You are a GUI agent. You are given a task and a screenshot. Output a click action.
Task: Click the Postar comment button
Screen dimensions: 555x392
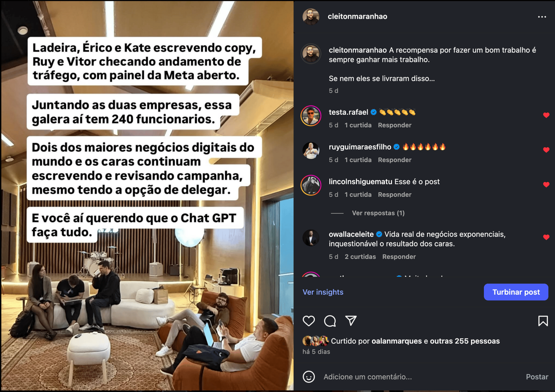click(537, 377)
